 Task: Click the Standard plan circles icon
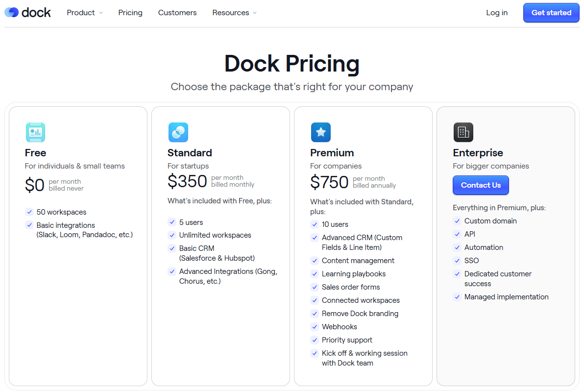click(178, 132)
